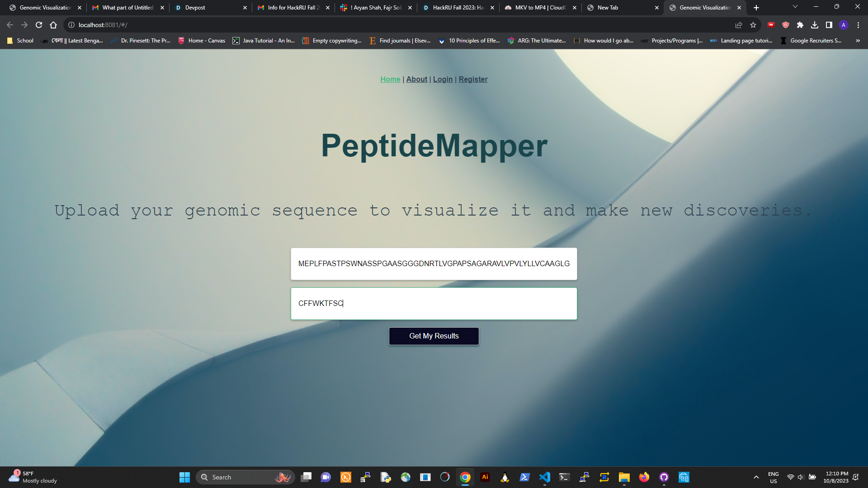Open the About link in navigation
The width and height of the screenshot is (868, 488).
coord(416,79)
